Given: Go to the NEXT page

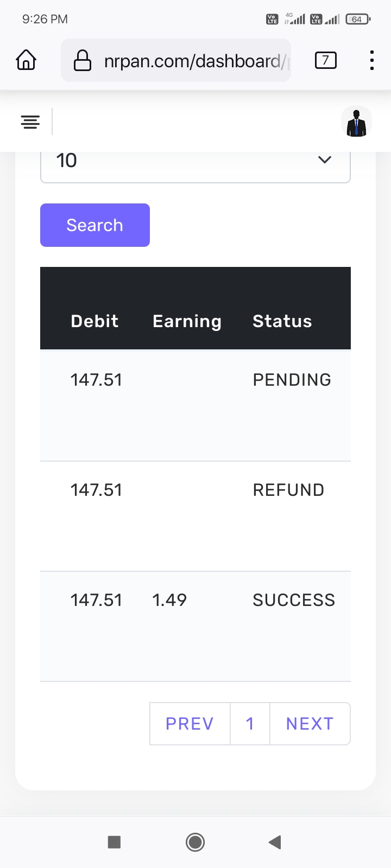Looking at the screenshot, I should coord(310,724).
